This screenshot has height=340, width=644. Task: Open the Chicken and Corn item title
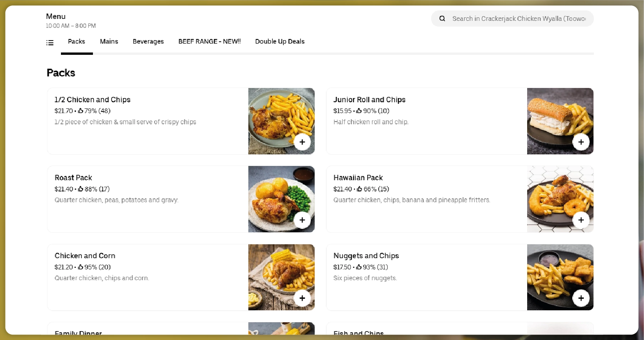tap(85, 255)
